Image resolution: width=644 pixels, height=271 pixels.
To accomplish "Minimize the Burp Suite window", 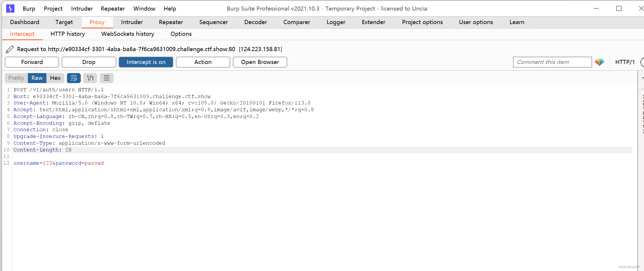I will pyautogui.click(x=596, y=9).
